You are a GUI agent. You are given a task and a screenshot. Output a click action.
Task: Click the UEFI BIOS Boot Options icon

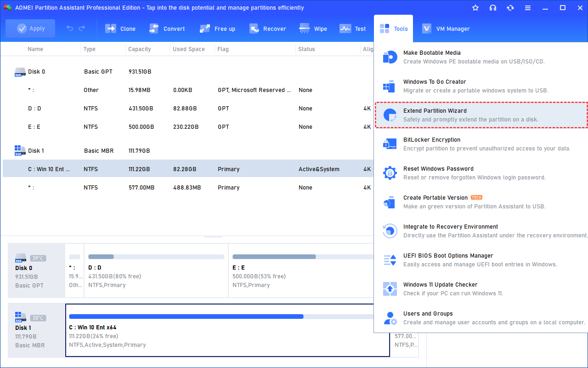390,260
